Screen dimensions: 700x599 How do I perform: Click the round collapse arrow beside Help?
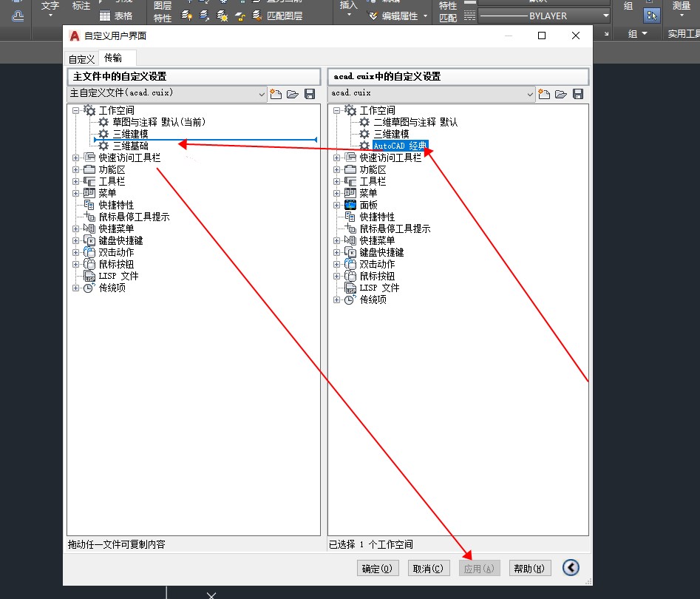571,567
